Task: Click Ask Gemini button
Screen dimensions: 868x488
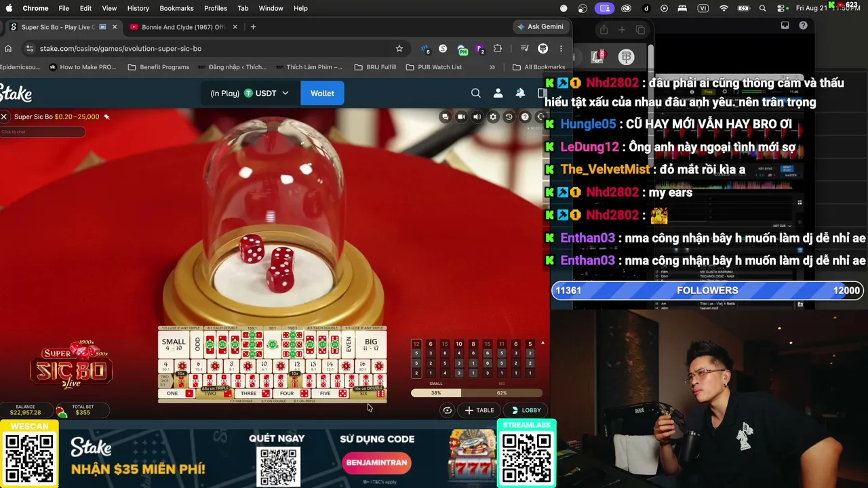Action: [540, 27]
